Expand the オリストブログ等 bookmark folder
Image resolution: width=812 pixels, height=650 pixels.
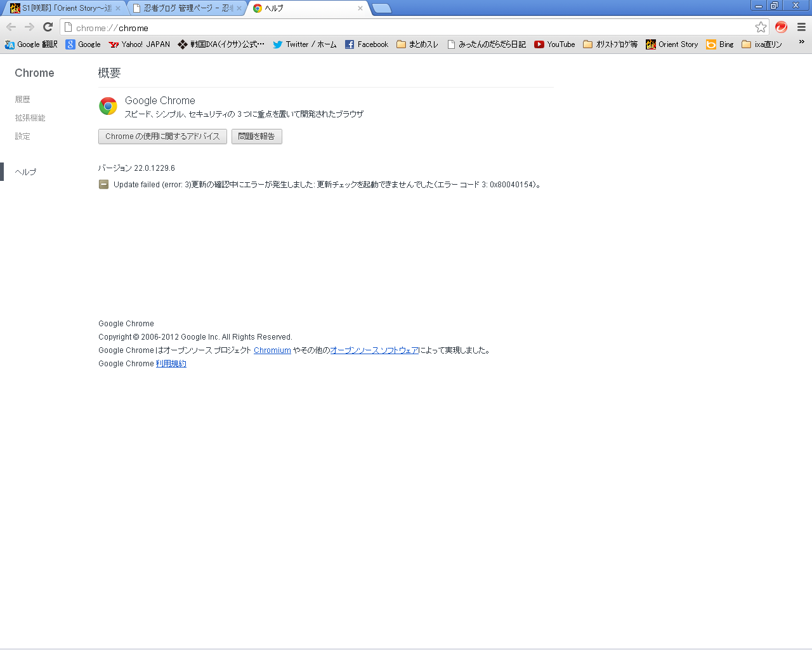(610, 44)
